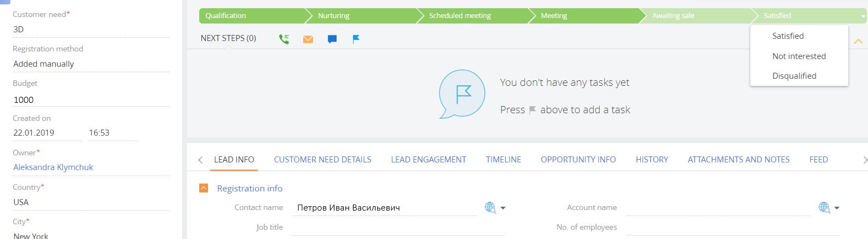This screenshot has height=239, width=868.
Task: Switch to Customer Need Details tab
Action: tap(322, 160)
